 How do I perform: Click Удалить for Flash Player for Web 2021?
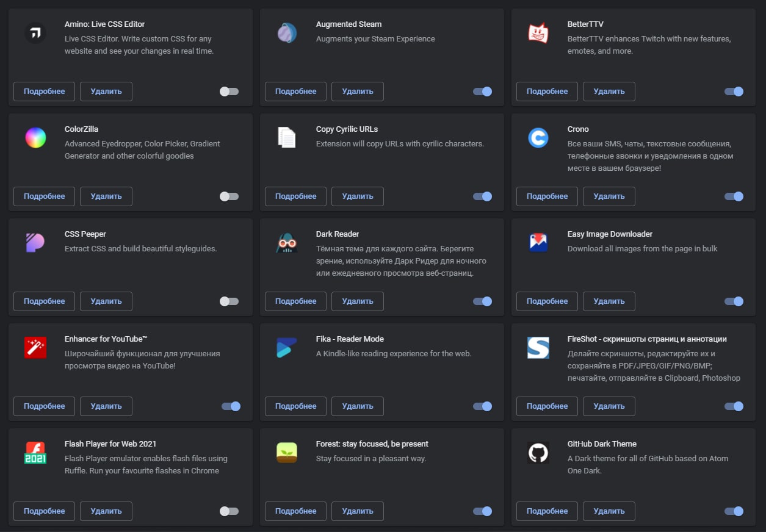point(106,511)
